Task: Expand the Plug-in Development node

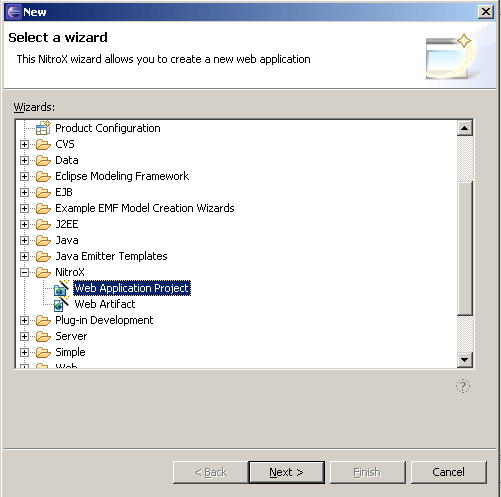Action: point(24,321)
